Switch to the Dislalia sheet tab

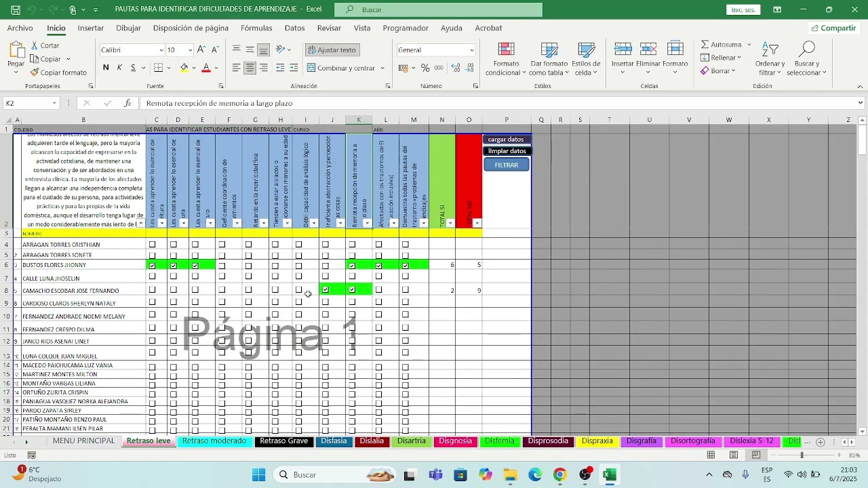tap(372, 441)
